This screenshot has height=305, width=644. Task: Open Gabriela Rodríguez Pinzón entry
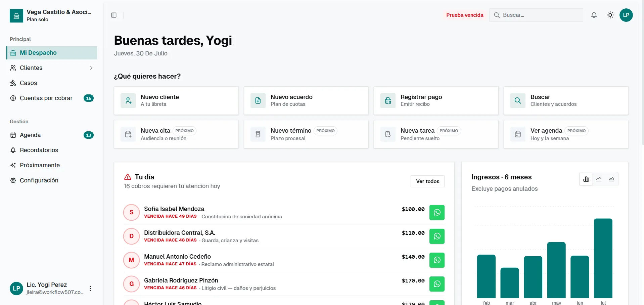pyautogui.click(x=284, y=284)
